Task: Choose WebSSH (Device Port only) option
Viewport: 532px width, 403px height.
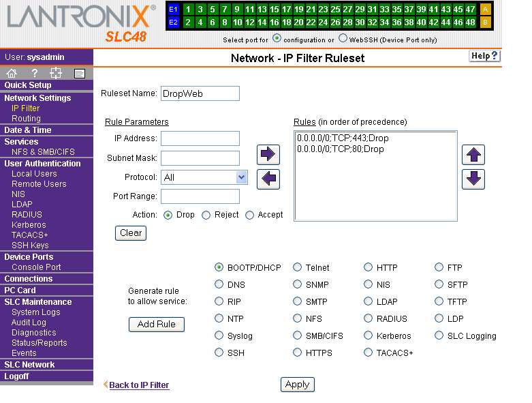Action: pos(343,39)
